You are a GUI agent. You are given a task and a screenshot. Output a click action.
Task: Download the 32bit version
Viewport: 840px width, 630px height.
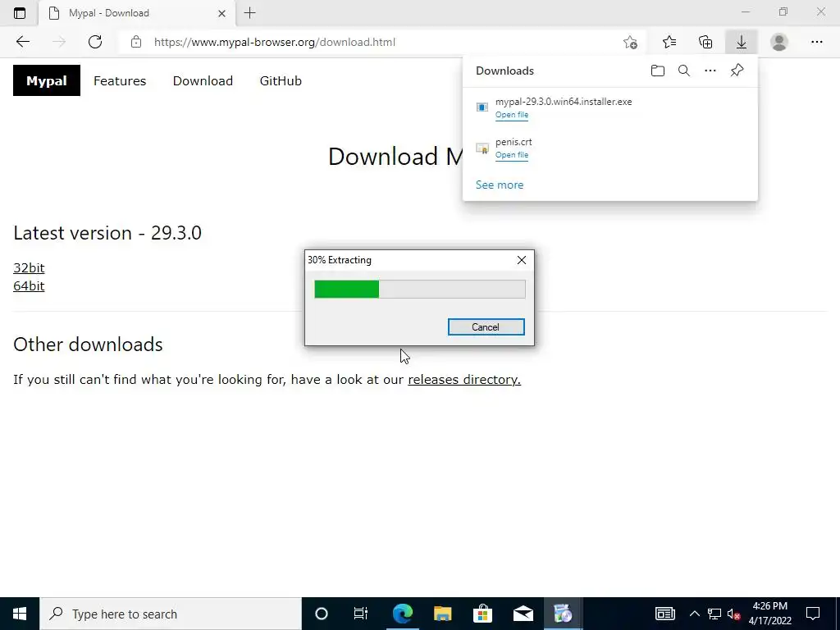click(29, 268)
